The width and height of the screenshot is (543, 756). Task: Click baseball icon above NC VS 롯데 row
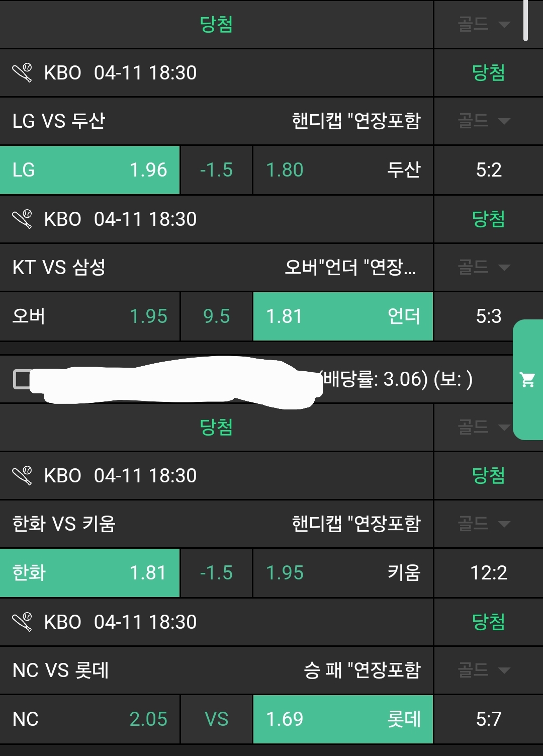[22, 622]
